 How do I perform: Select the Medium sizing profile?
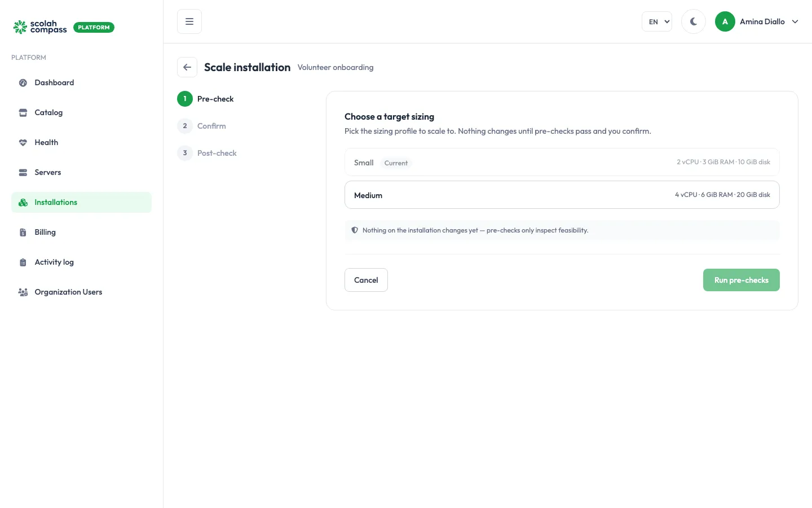(562, 195)
